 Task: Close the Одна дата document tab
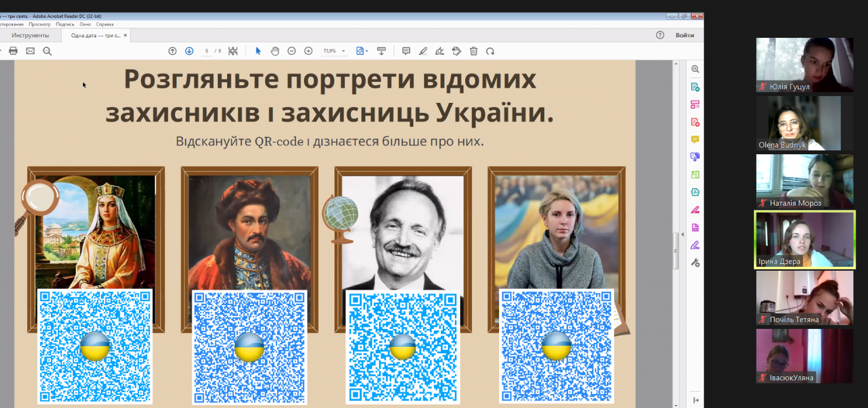(125, 35)
